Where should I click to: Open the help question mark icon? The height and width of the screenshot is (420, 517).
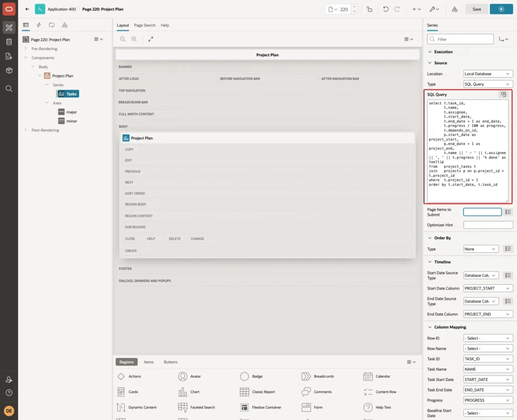[x=9, y=393]
